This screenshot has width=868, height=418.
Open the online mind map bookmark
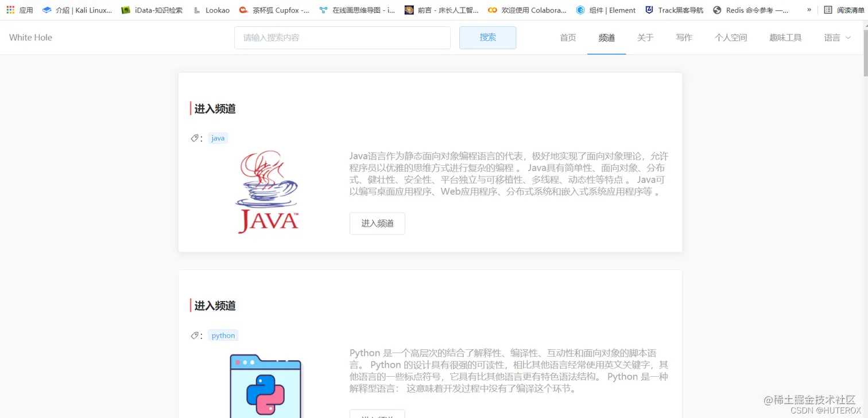click(x=357, y=10)
